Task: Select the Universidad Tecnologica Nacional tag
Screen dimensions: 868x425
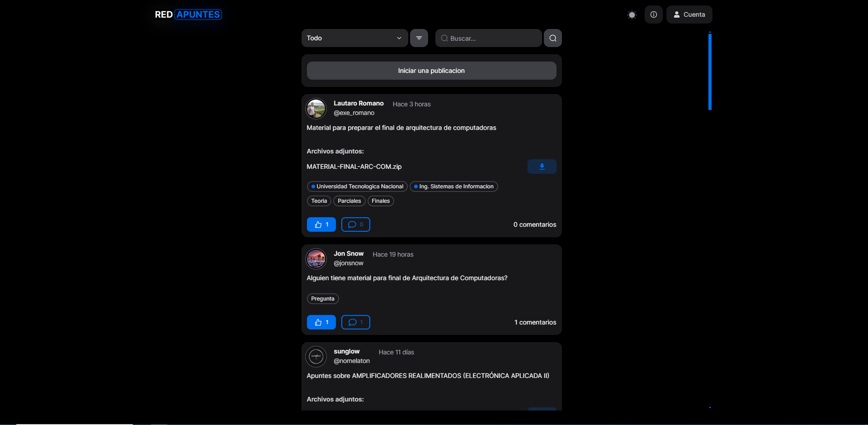Action: tap(357, 186)
